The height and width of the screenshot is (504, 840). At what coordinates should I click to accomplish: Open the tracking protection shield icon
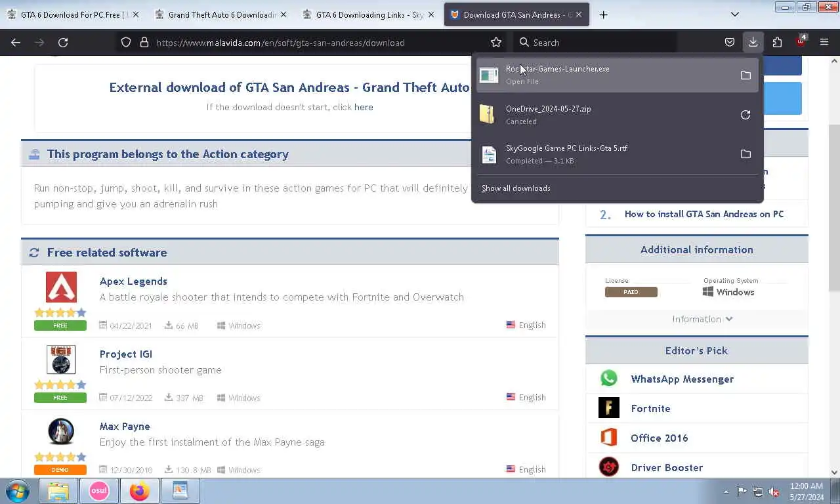(x=126, y=43)
